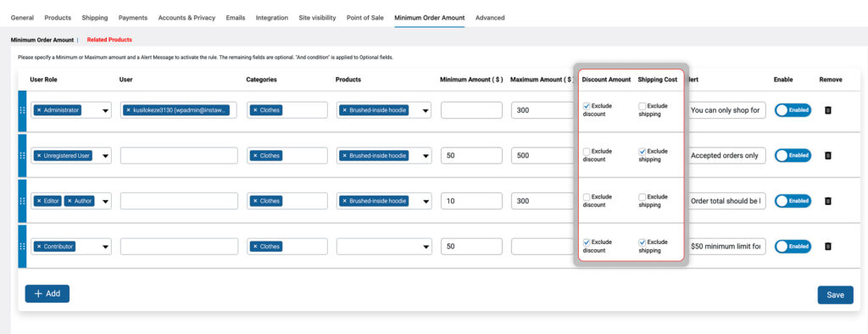Check Exclude discount in Unregistered User row
This screenshot has width=868, height=334.
[x=587, y=151]
